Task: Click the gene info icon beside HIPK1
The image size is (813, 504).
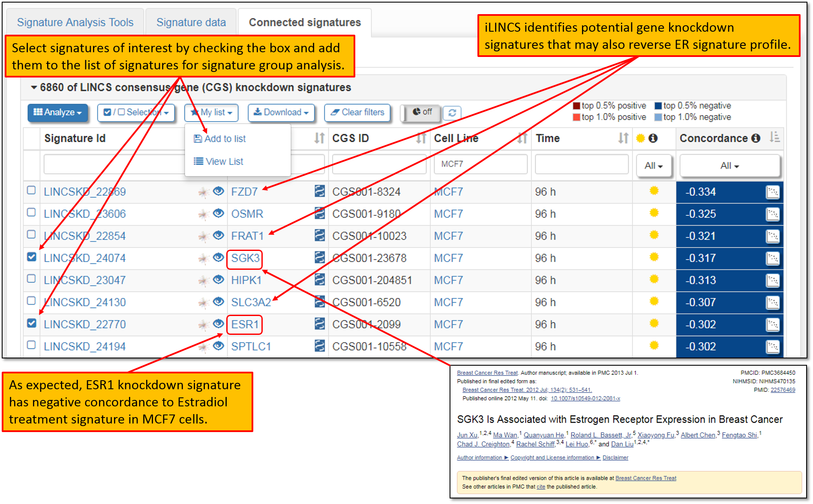Action: (319, 280)
